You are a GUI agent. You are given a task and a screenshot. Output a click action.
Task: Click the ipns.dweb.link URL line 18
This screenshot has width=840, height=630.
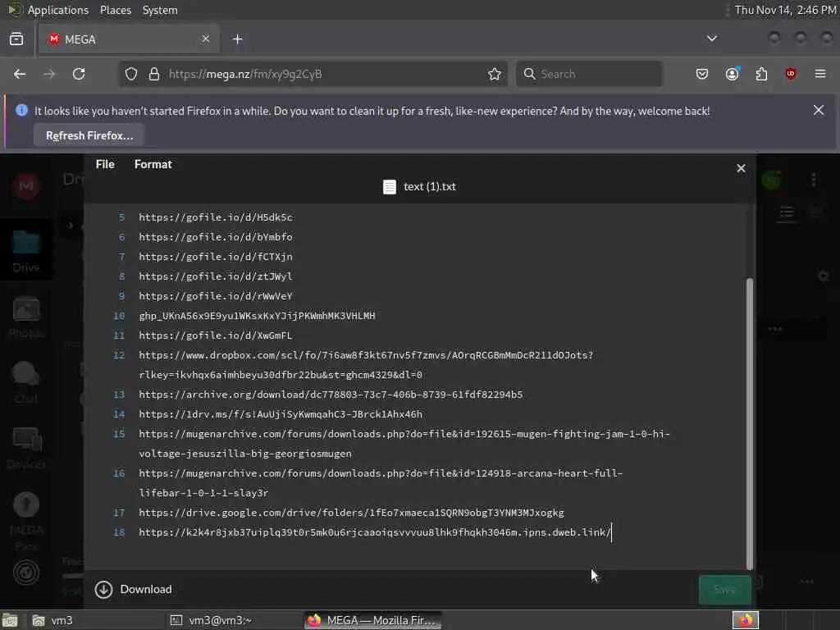(x=374, y=532)
